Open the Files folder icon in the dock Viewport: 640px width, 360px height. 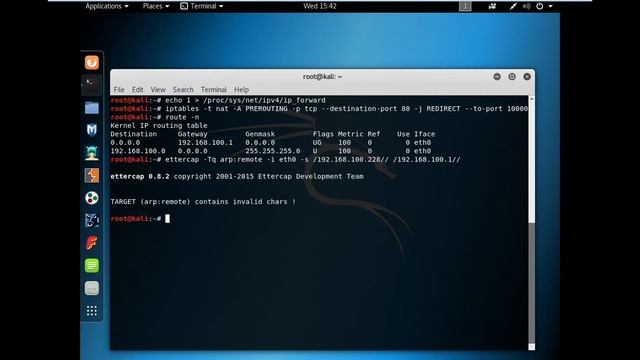point(92,108)
